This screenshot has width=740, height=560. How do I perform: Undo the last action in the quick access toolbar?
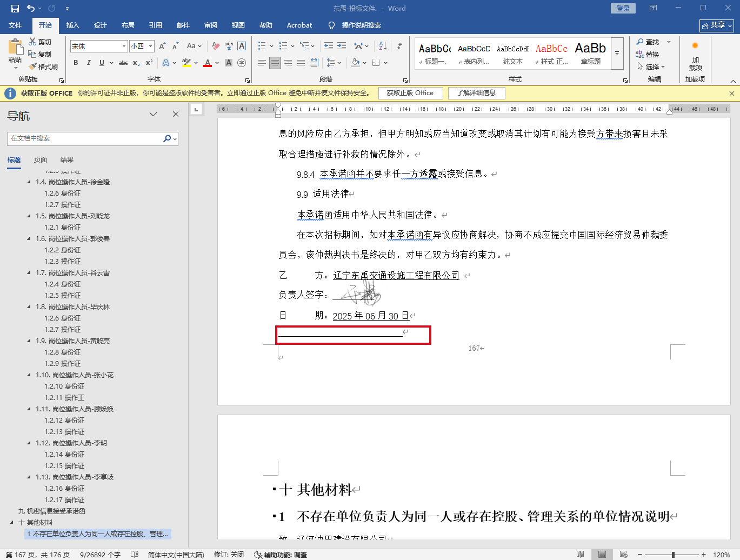[x=31, y=9]
